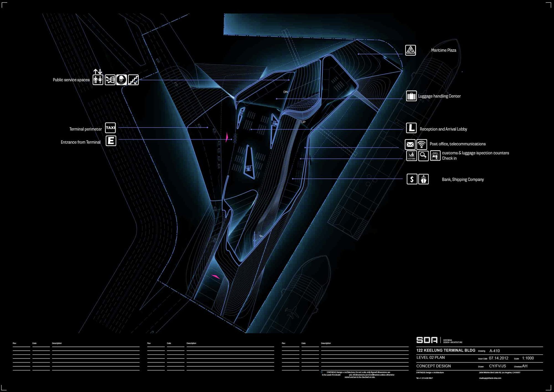554x392 pixels.
Task: Click the L lobby icon
Action: tap(411, 128)
